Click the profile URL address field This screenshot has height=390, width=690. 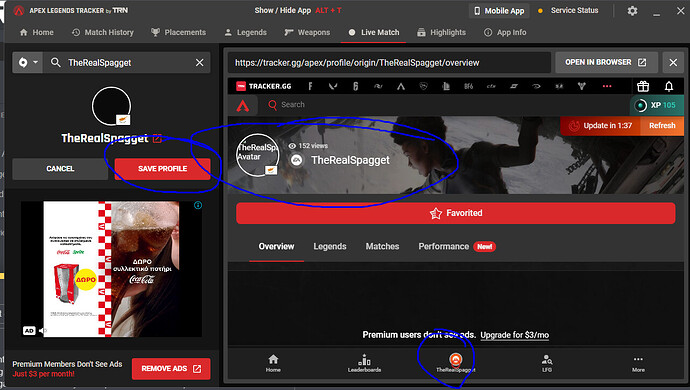point(389,63)
